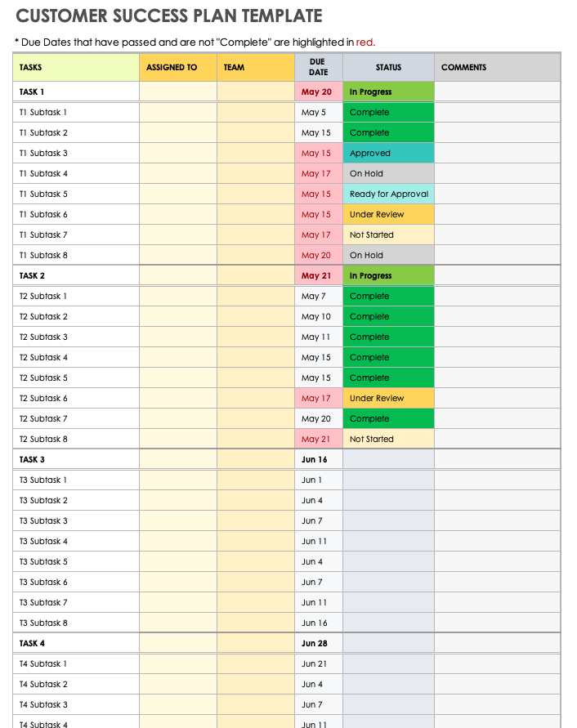Image resolution: width=577 pixels, height=728 pixels.
Task: Select the COMMENTS column header
Action: point(496,68)
